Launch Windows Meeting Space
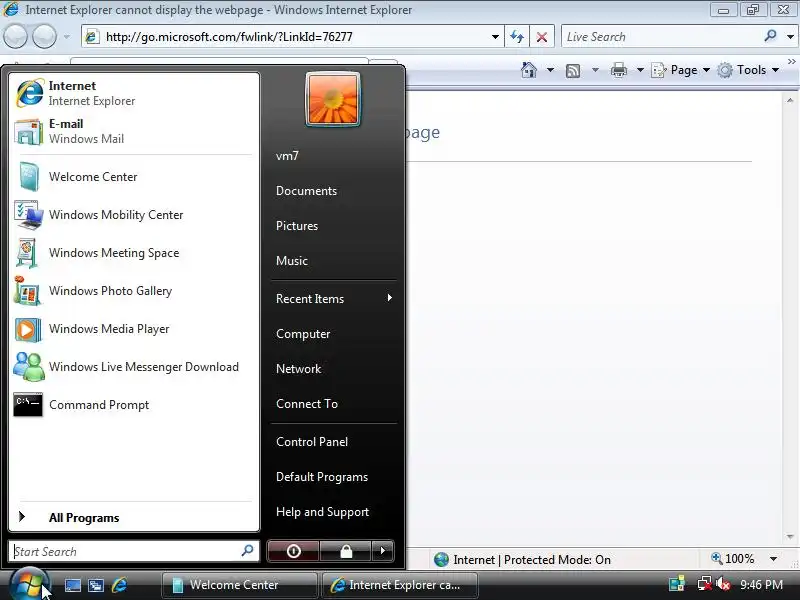This screenshot has height=600, width=800. 134,253
